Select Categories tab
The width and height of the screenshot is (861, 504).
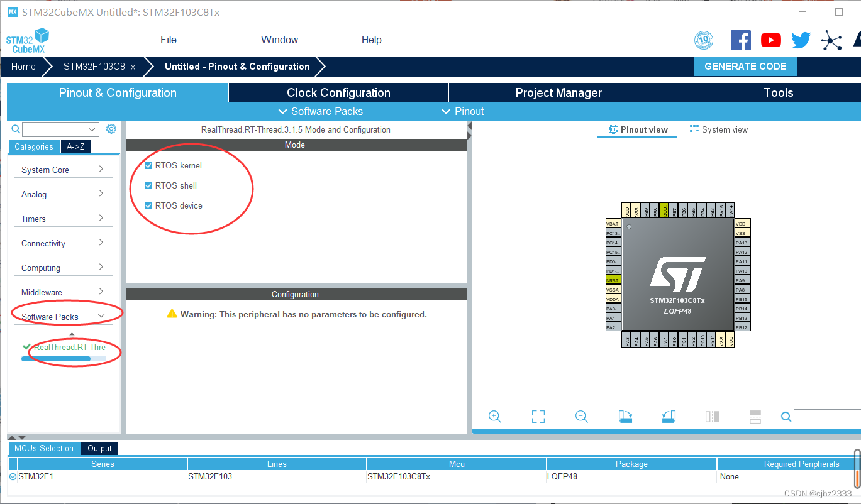click(34, 146)
